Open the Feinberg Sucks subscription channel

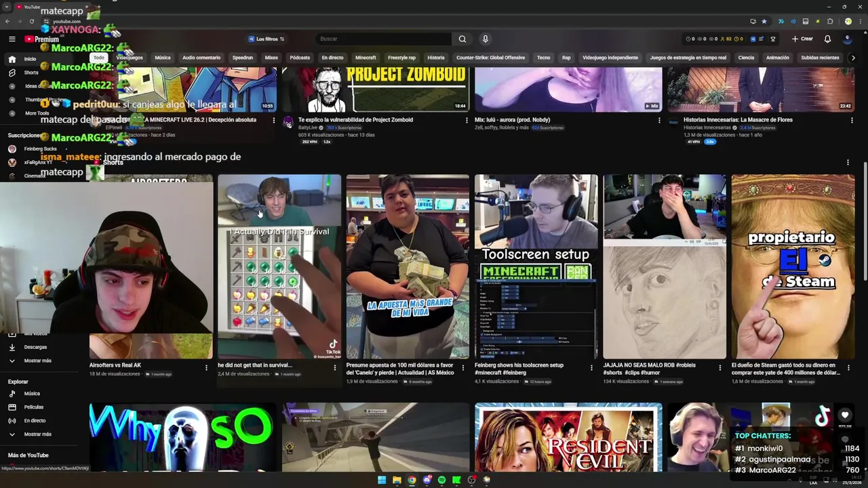(41, 148)
